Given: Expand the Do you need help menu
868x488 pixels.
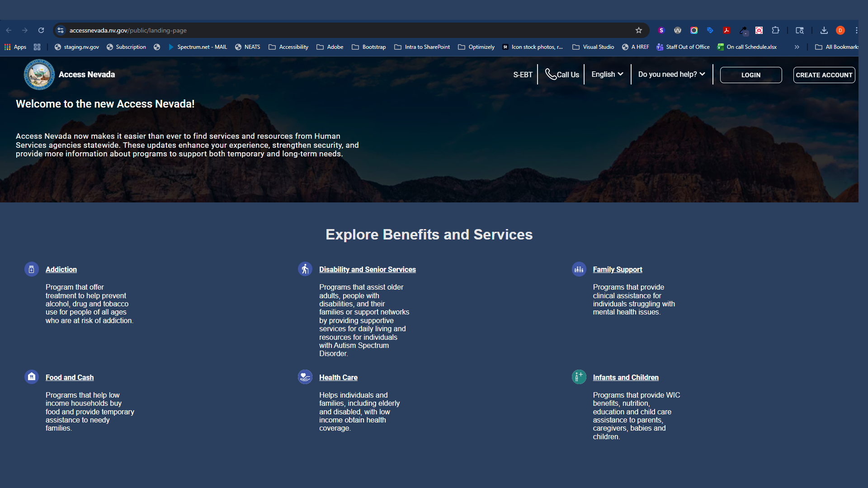Looking at the screenshot, I should 671,75.
